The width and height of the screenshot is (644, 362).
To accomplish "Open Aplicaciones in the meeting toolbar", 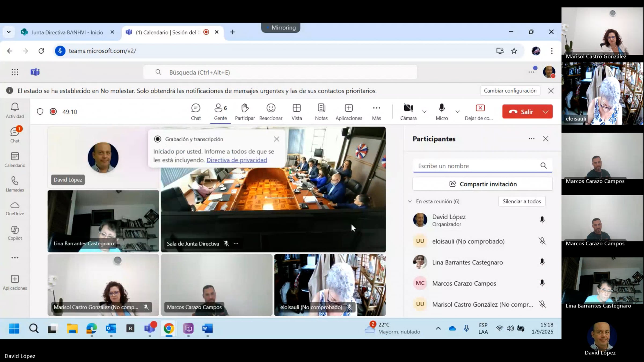I will pos(349,112).
